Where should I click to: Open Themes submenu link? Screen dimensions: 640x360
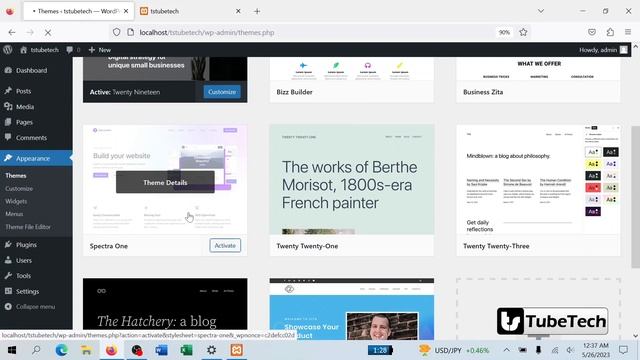pyautogui.click(x=16, y=176)
